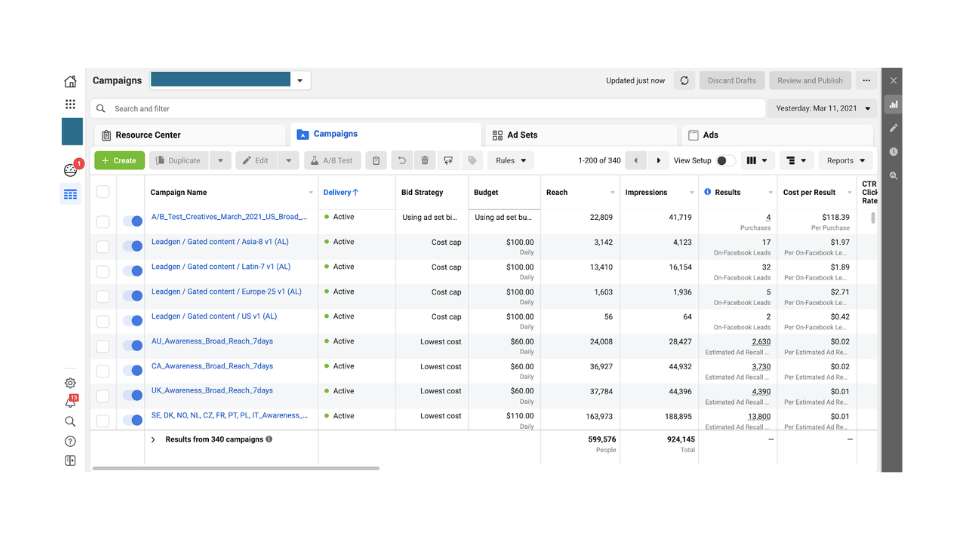Screen dimensions: 960x540
Task: Open the columns selector dropdown
Action: (757, 160)
